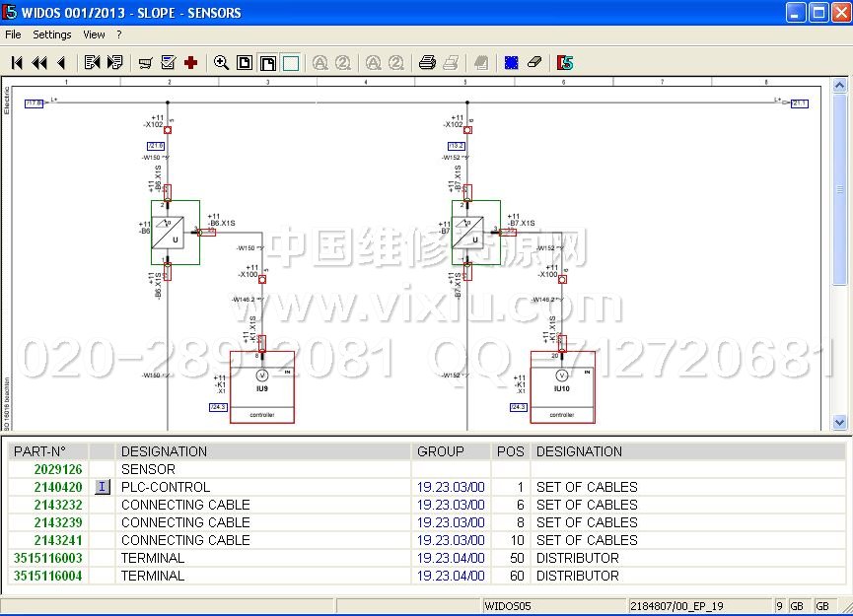
Task: Select group 19.23.04/00 for terminal 3515116003
Action: pyautogui.click(x=451, y=558)
